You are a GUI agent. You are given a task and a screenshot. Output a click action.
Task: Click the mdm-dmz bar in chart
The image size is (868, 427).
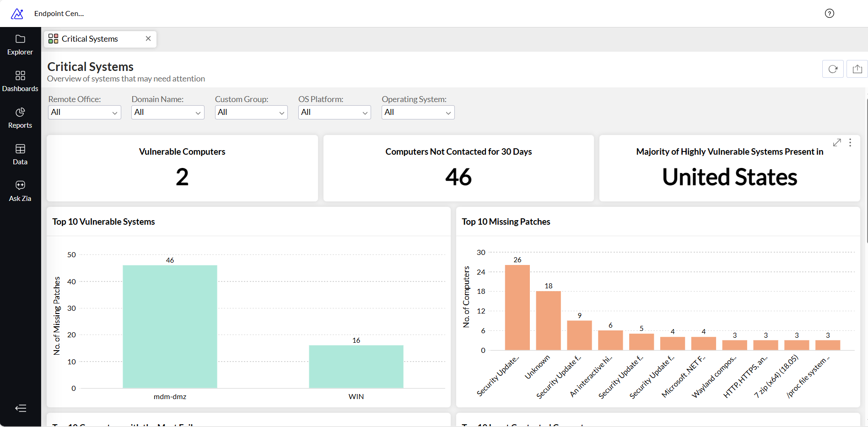(170, 326)
